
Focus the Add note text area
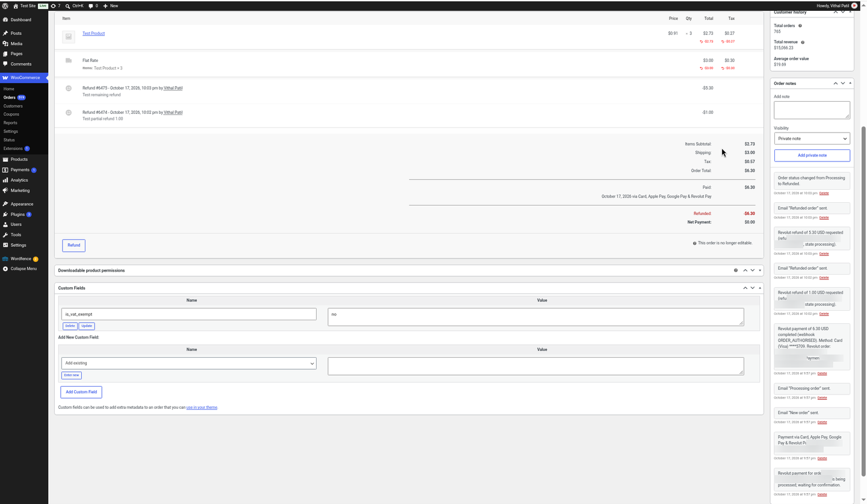[812, 110]
